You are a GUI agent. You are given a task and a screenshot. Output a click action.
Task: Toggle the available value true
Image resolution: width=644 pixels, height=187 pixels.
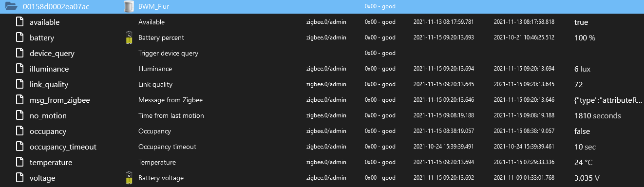click(581, 22)
